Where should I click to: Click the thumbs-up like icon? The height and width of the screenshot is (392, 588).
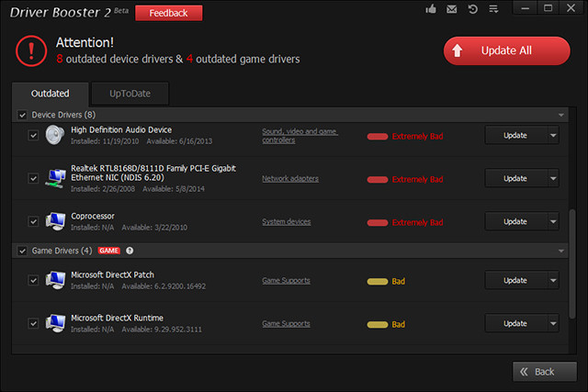tap(431, 8)
